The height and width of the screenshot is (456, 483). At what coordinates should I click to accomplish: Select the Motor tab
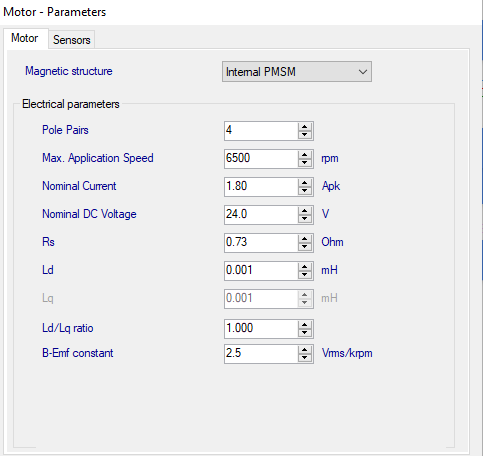[x=25, y=38]
